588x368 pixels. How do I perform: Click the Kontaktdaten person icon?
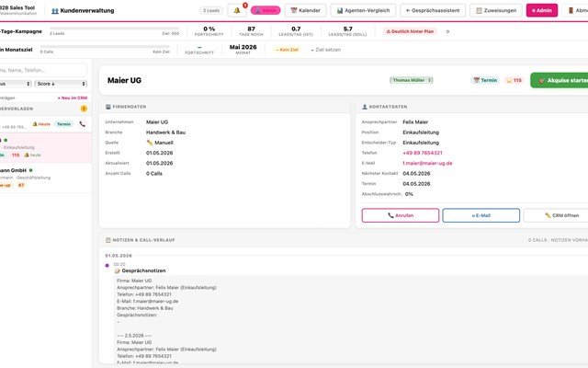click(365, 107)
